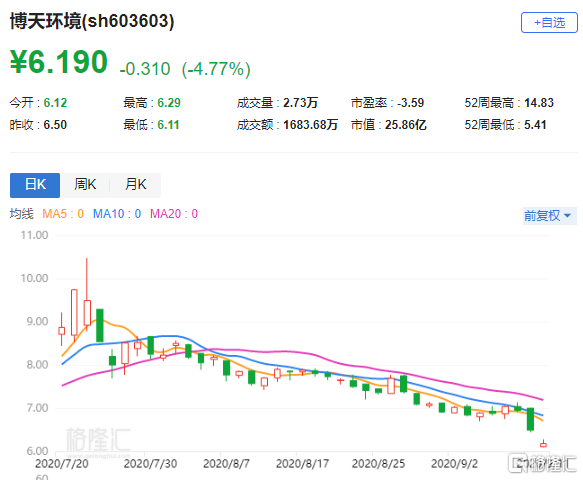
Task: Click the 市盈率 value -3.59
Action: [410, 103]
